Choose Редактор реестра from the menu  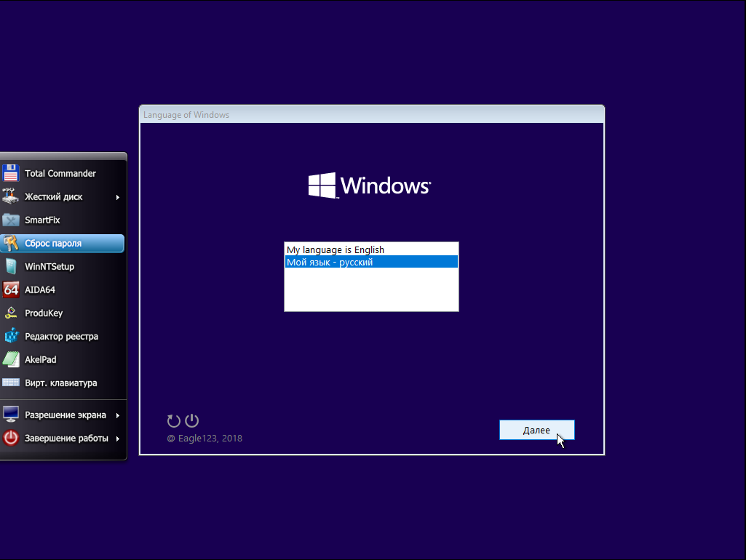pyautogui.click(x=63, y=337)
